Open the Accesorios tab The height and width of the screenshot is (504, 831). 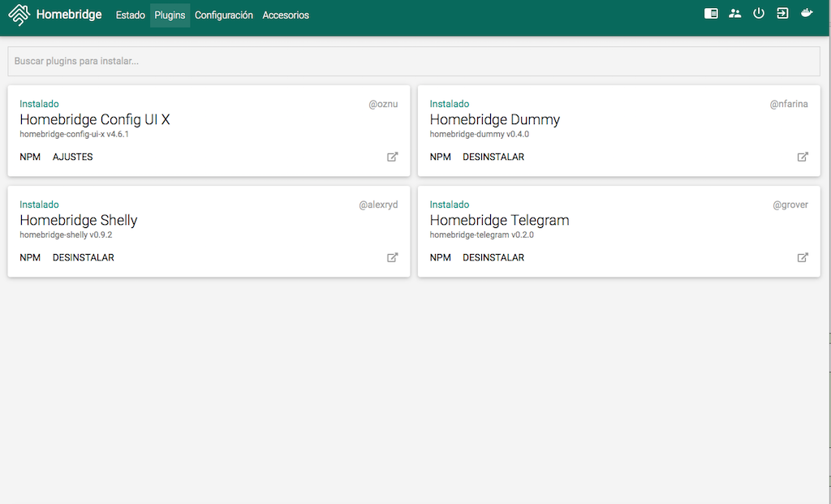coord(286,15)
